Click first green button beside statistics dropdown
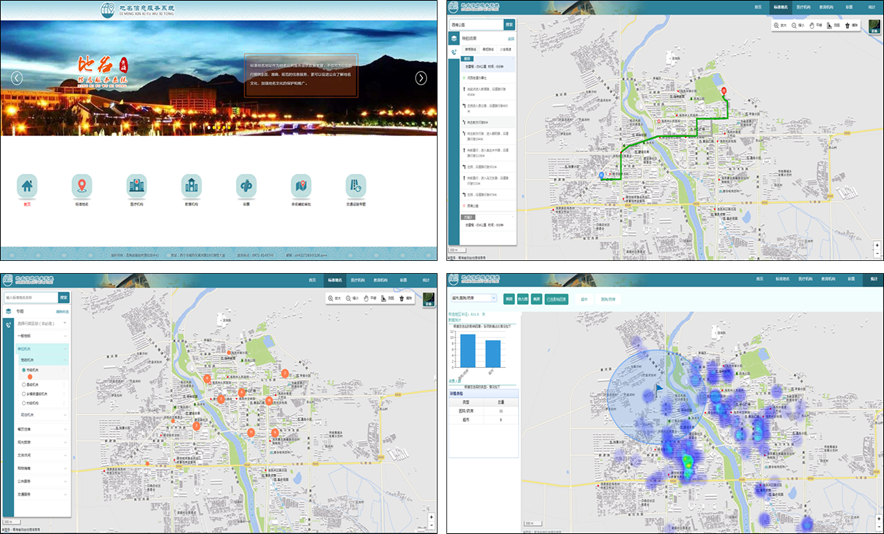This screenshot has height=534, width=884. click(509, 299)
